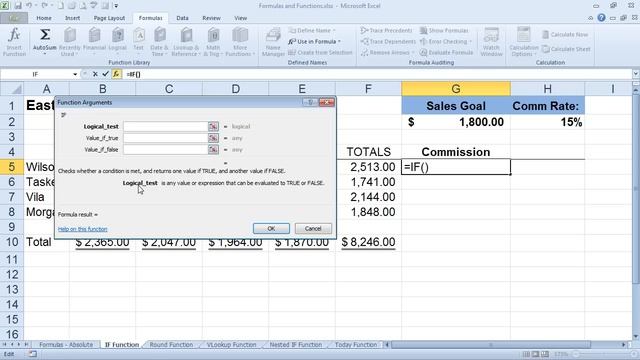Image resolution: width=640 pixels, height=360 pixels.
Task: Open Use in Formula dropdown
Action: [314, 42]
